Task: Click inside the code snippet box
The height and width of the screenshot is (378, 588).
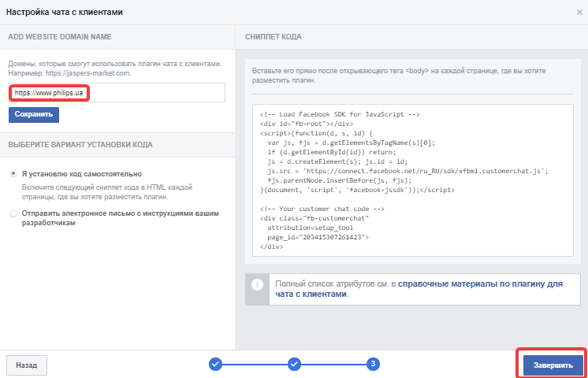Action: (413, 180)
